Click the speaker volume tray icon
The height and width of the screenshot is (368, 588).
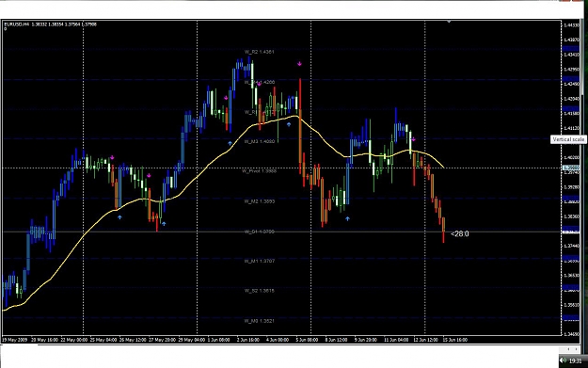563,360
